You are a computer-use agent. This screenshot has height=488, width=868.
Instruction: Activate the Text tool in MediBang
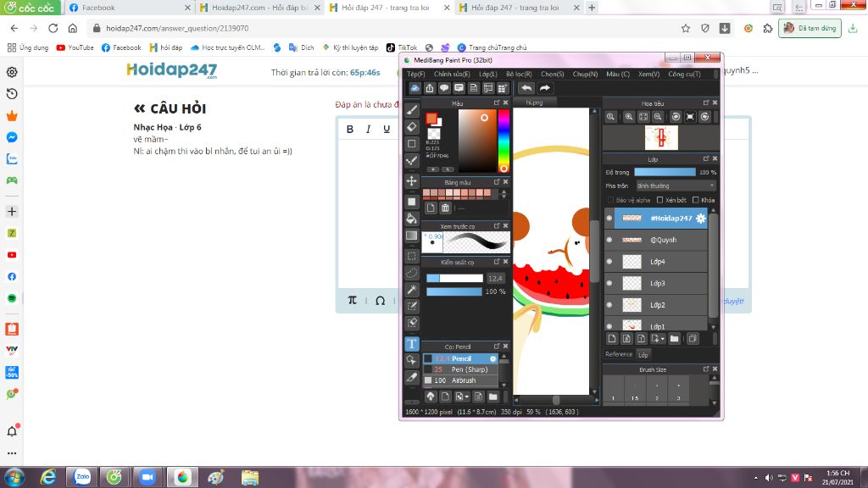pos(412,344)
